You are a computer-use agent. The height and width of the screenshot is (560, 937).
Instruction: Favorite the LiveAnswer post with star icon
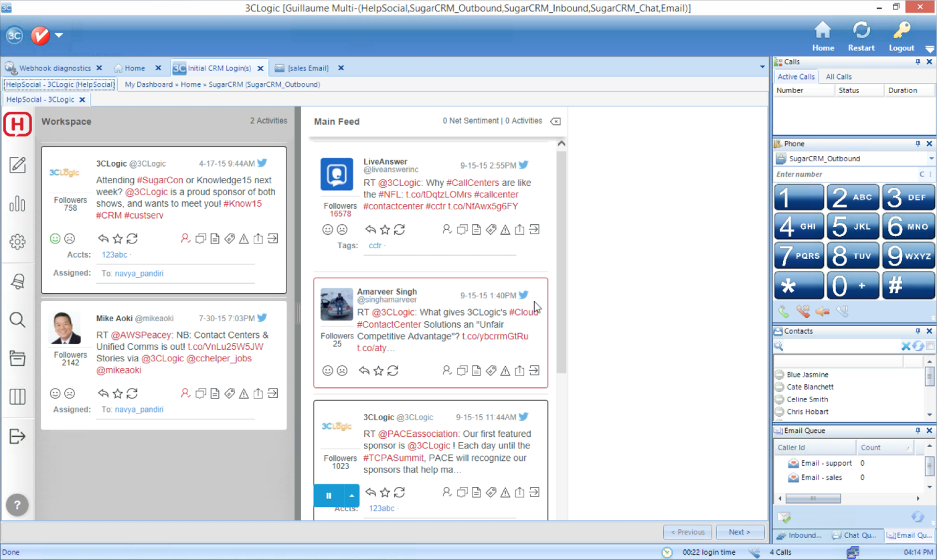coord(385,229)
